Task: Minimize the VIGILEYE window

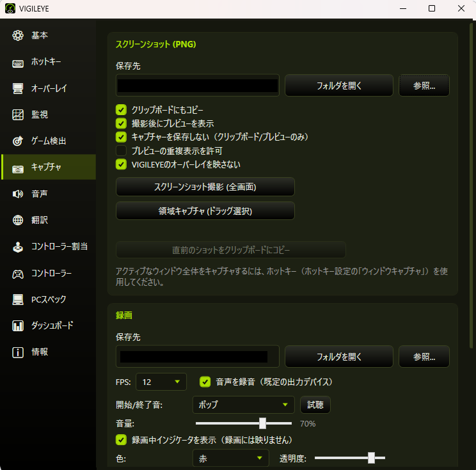Action: coord(403,8)
